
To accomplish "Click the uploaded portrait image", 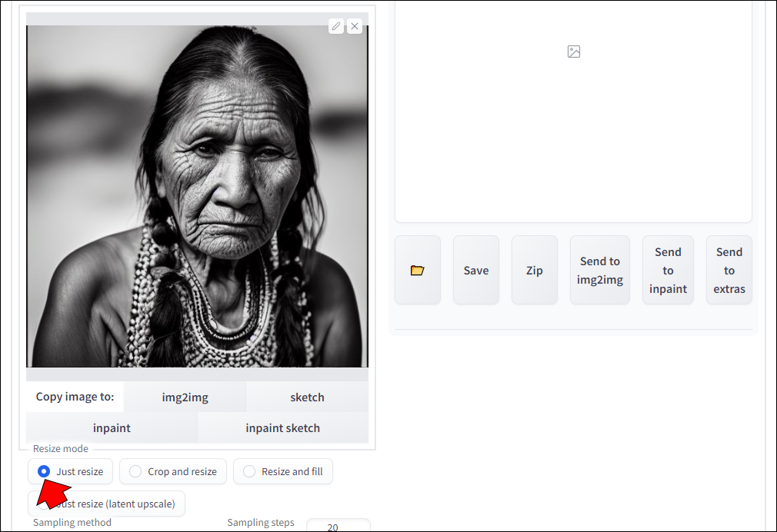I will 197,196.
